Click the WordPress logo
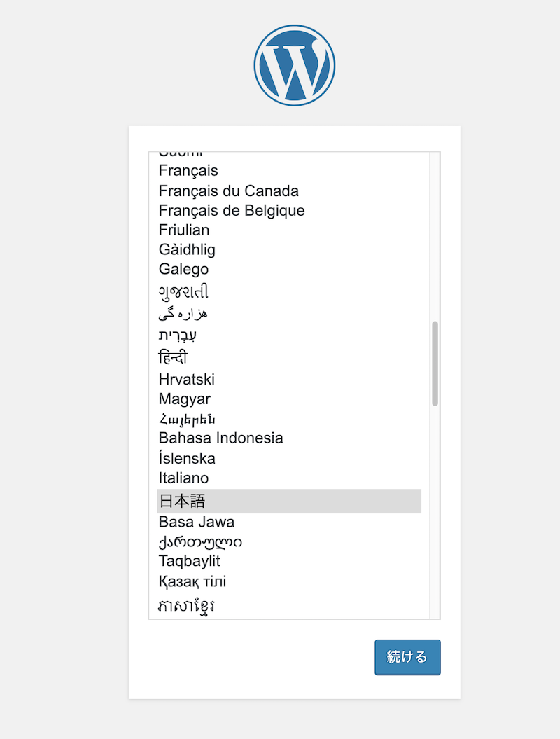Viewport: 560px width, 739px height. click(x=294, y=65)
